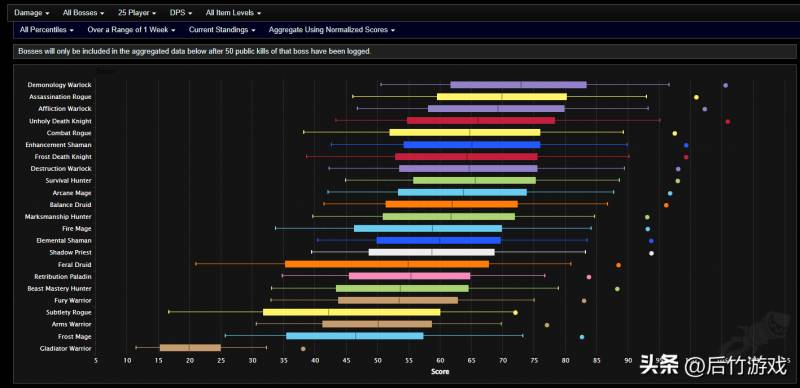Click the Unholy Death Knight row label

click(x=61, y=121)
